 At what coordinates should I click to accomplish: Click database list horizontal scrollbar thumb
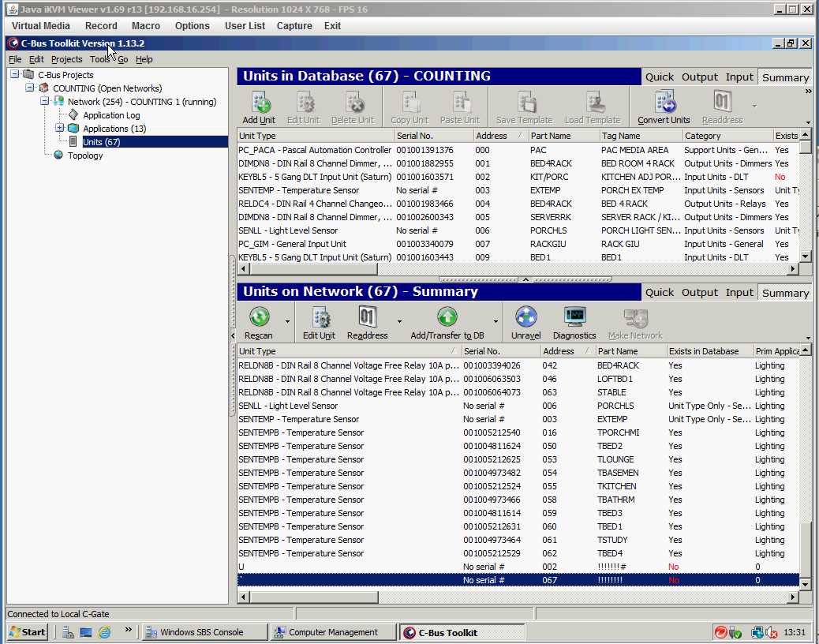pyautogui.click(x=313, y=269)
